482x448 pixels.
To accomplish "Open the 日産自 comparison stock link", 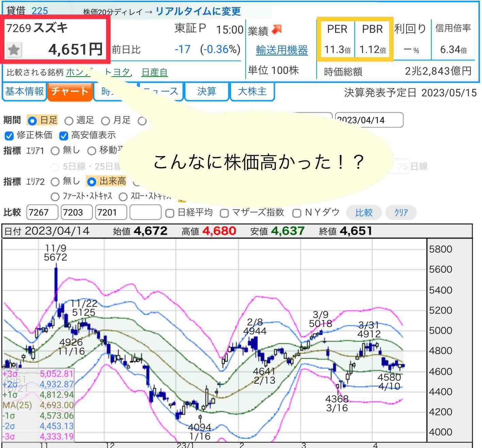I will 154,72.
